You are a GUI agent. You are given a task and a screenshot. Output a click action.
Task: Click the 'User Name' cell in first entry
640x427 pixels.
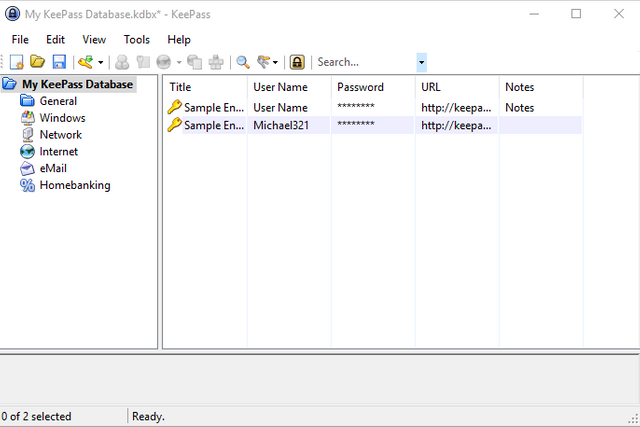click(280, 107)
